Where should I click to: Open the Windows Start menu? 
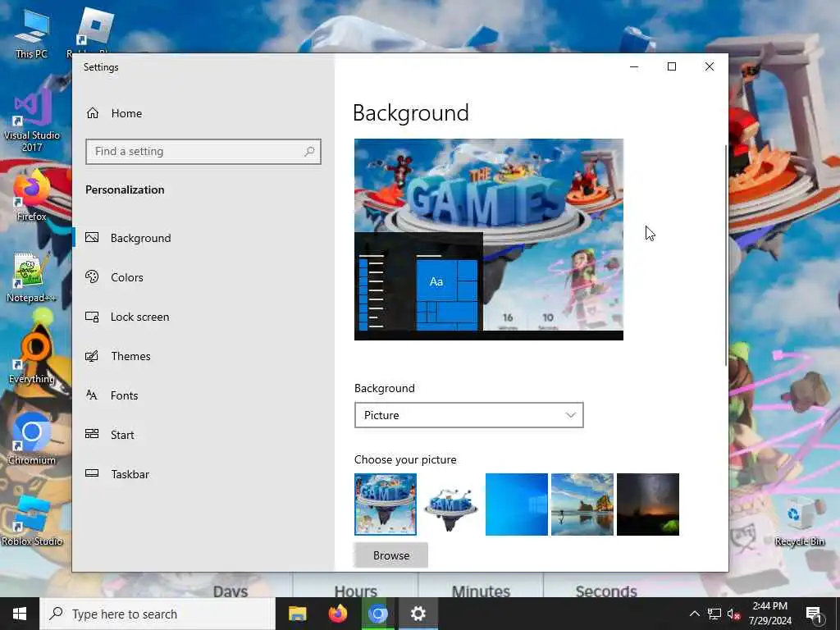(20, 614)
